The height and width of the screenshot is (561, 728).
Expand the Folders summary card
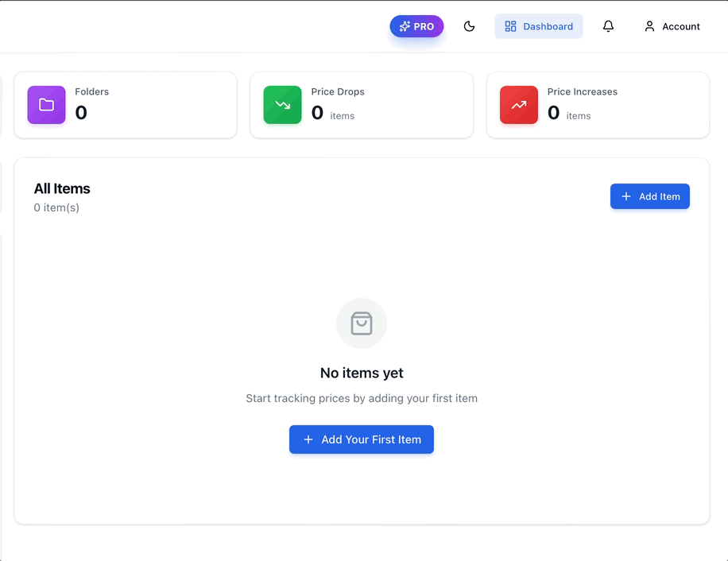pos(125,104)
